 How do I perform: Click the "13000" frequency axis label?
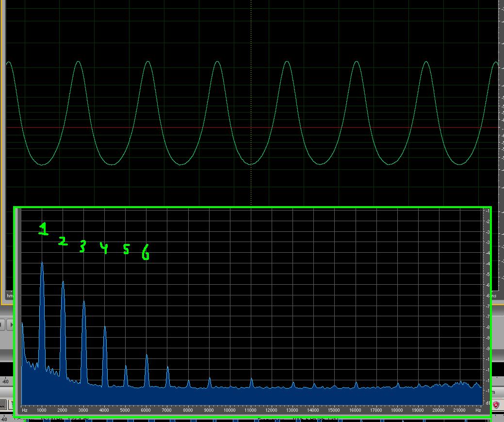click(292, 410)
